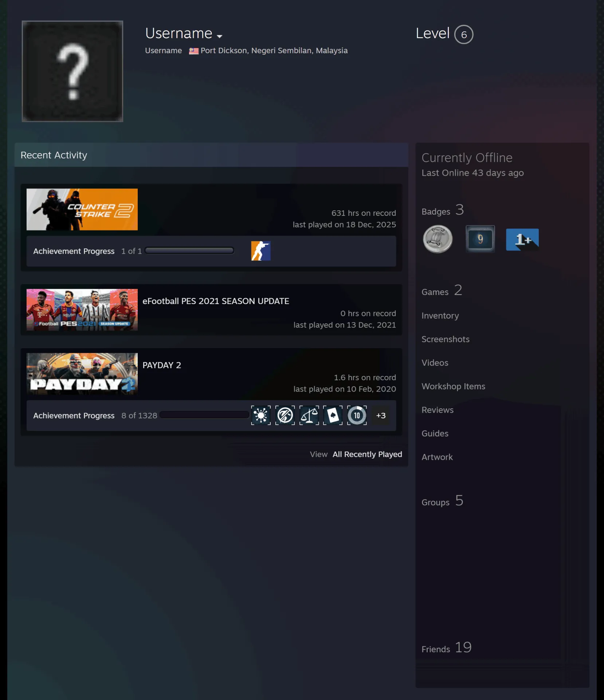Click the PAYDAY 2 achievement progress bar
The height and width of the screenshot is (700, 604).
point(204,415)
